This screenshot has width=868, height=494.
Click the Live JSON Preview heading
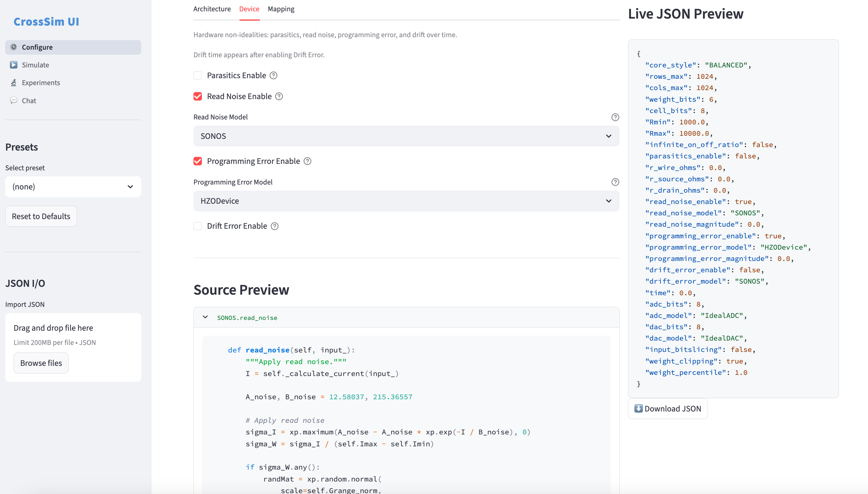coord(686,14)
